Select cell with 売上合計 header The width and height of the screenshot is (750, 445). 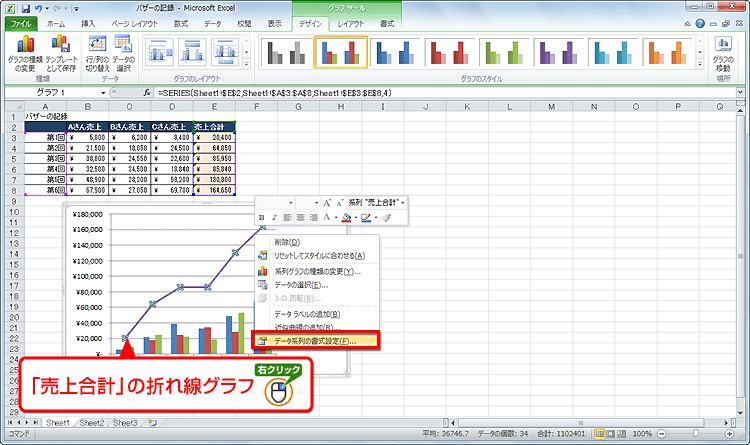[214, 127]
